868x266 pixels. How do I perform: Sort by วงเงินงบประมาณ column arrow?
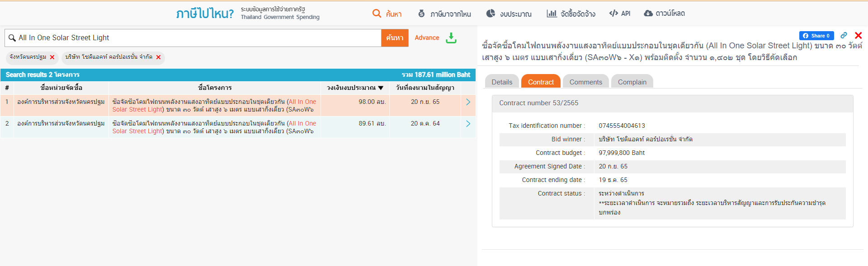(x=381, y=88)
